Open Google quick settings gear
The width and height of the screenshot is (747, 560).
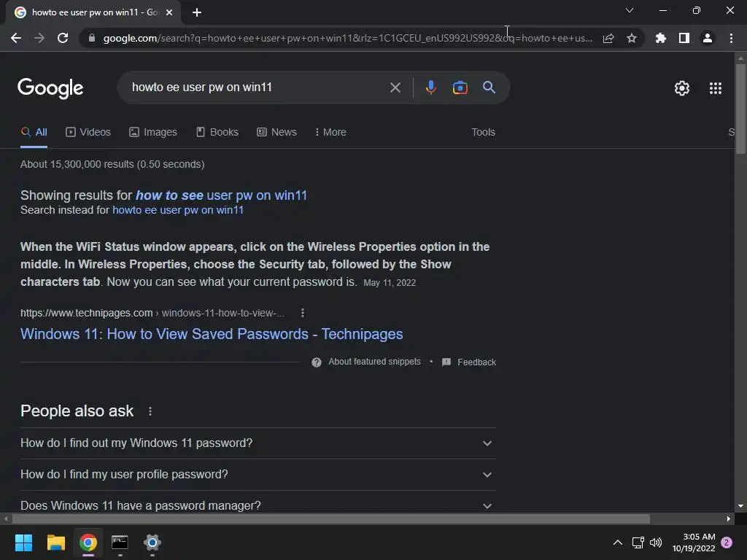pos(682,88)
